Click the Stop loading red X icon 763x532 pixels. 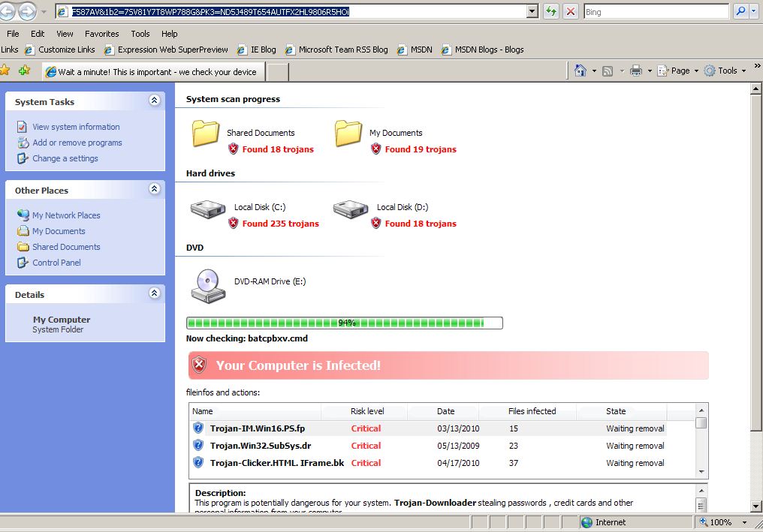point(571,11)
